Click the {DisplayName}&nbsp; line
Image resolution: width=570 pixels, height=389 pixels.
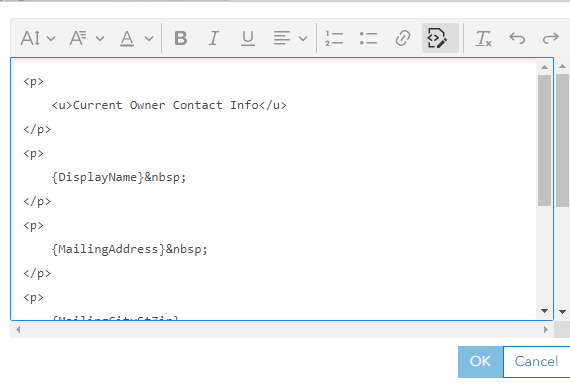click(119, 177)
